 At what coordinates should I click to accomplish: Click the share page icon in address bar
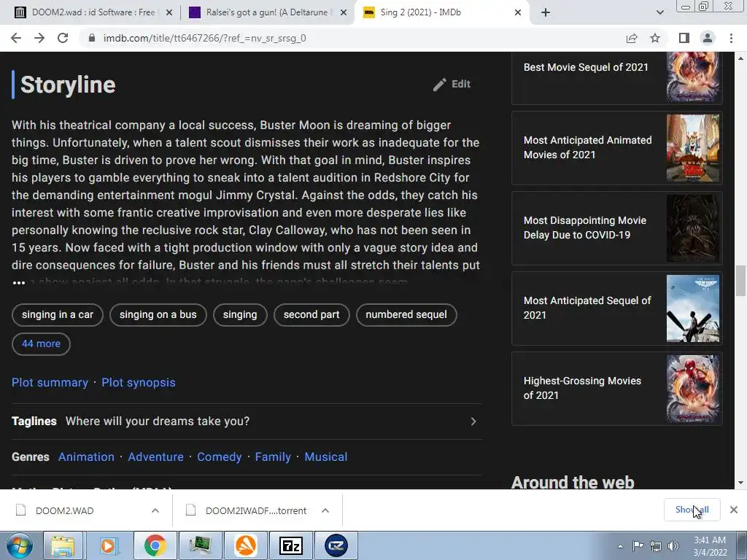[x=632, y=38]
